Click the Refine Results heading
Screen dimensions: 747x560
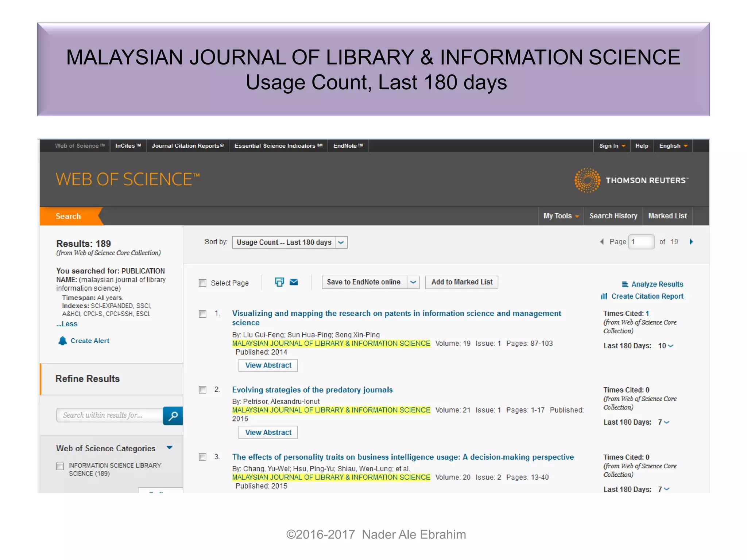click(88, 379)
